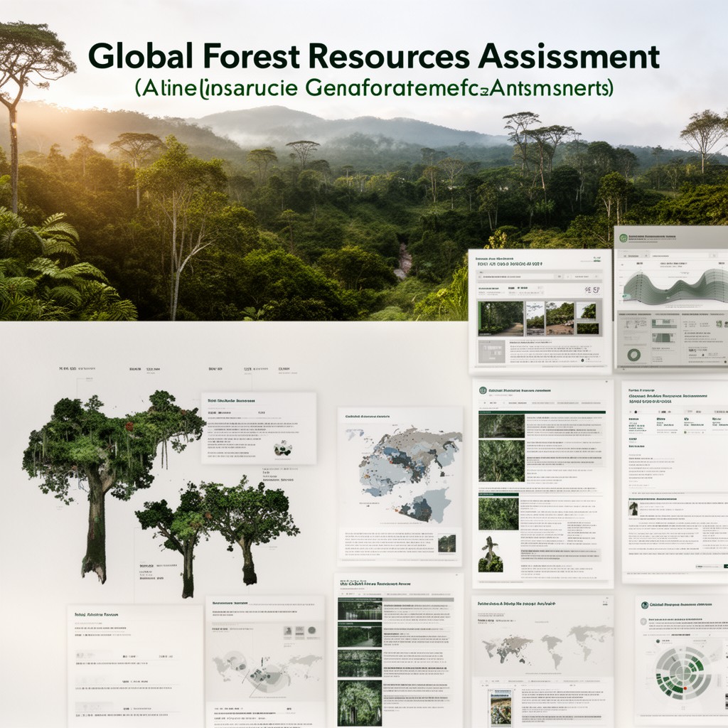Open the narrow trees-and-sky gallery photo
This screenshot has height=728, width=728.
(535, 318)
